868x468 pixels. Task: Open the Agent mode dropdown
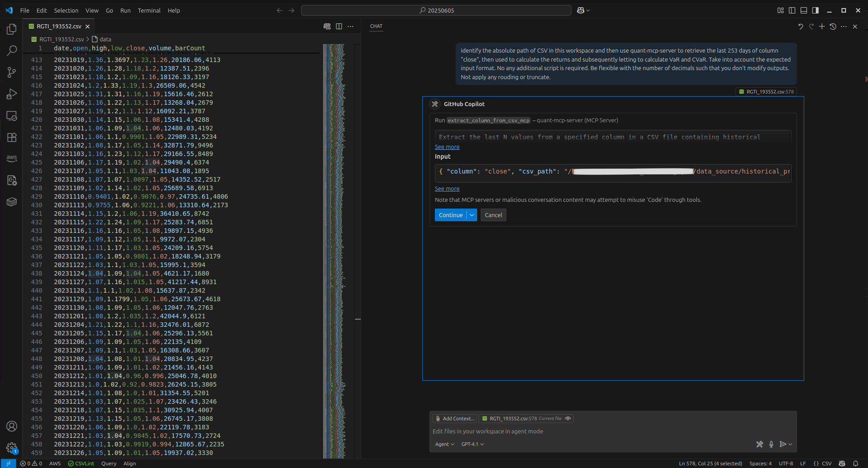(444, 444)
